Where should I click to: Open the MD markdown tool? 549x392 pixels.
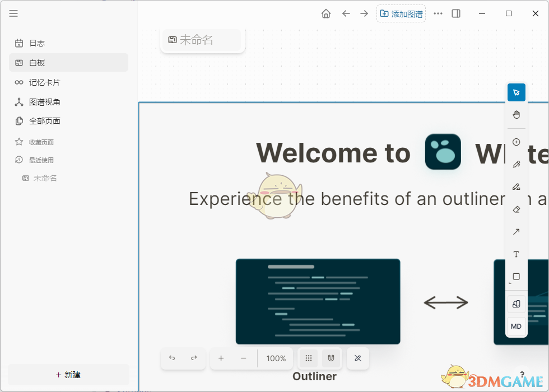tap(516, 326)
